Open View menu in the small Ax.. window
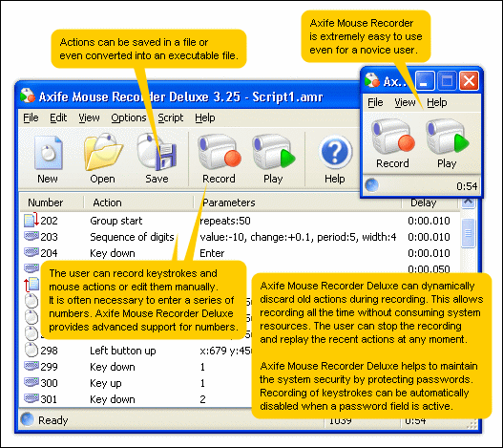 pos(405,103)
